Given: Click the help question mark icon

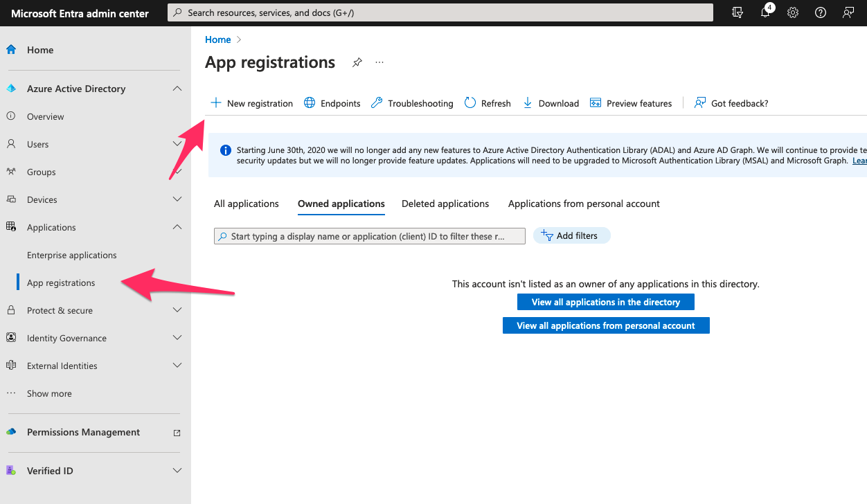Looking at the screenshot, I should pyautogui.click(x=821, y=13).
